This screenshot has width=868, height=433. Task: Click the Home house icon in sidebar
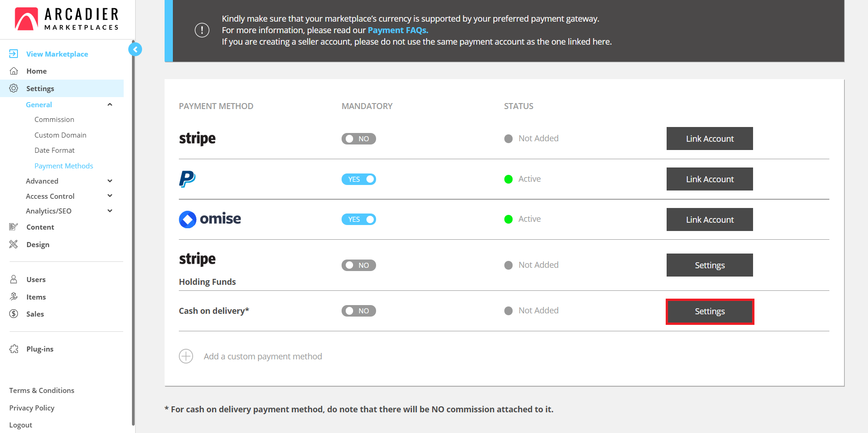click(x=14, y=71)
